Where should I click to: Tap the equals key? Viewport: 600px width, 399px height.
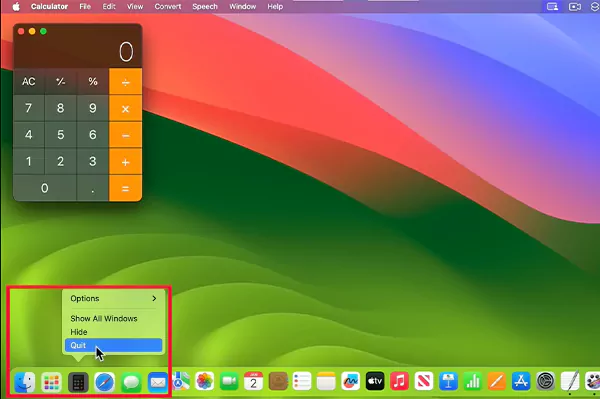pos(126,188)
